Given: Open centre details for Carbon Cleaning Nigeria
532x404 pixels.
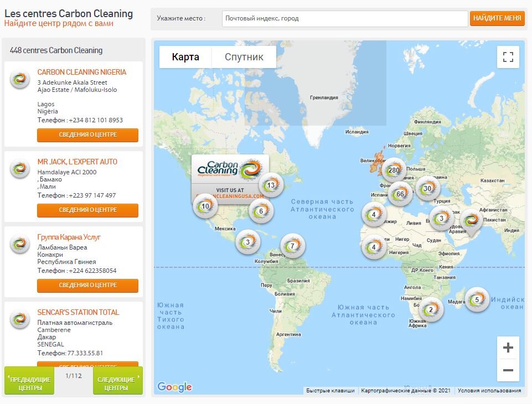Looking at the screenshot, I should tap(88, 134).
